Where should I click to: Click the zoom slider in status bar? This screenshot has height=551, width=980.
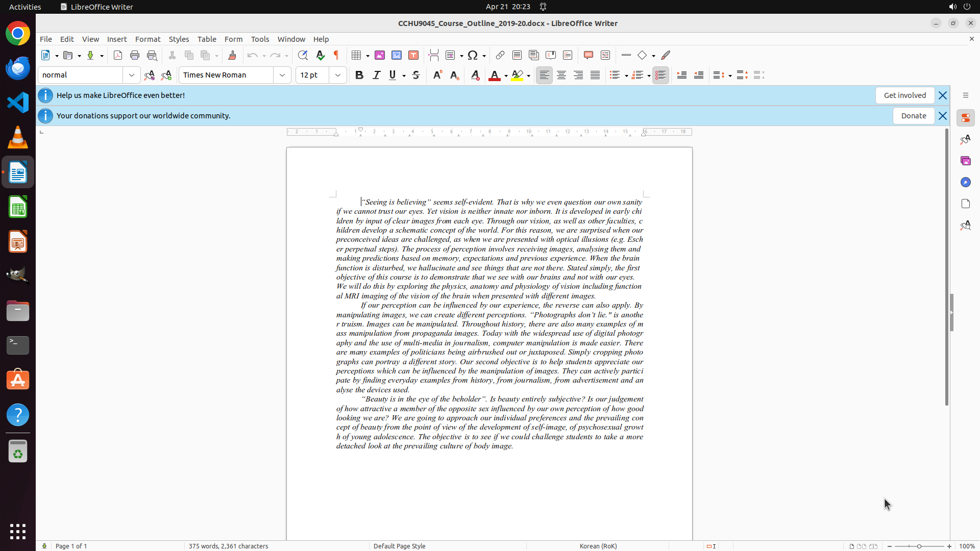919,546
